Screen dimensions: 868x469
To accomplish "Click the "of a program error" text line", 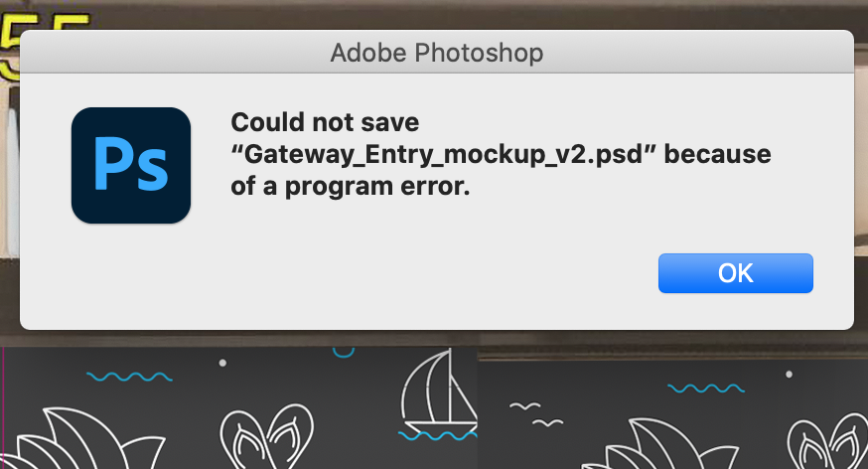I will 349,187.
